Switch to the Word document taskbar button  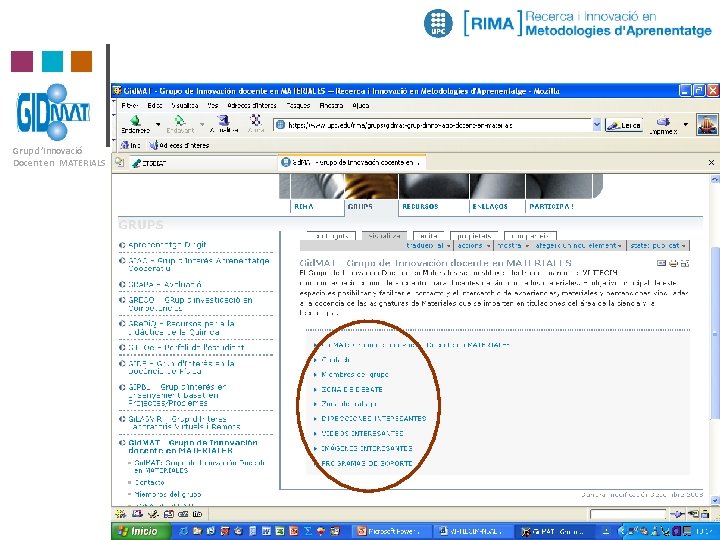pos(473,531)
